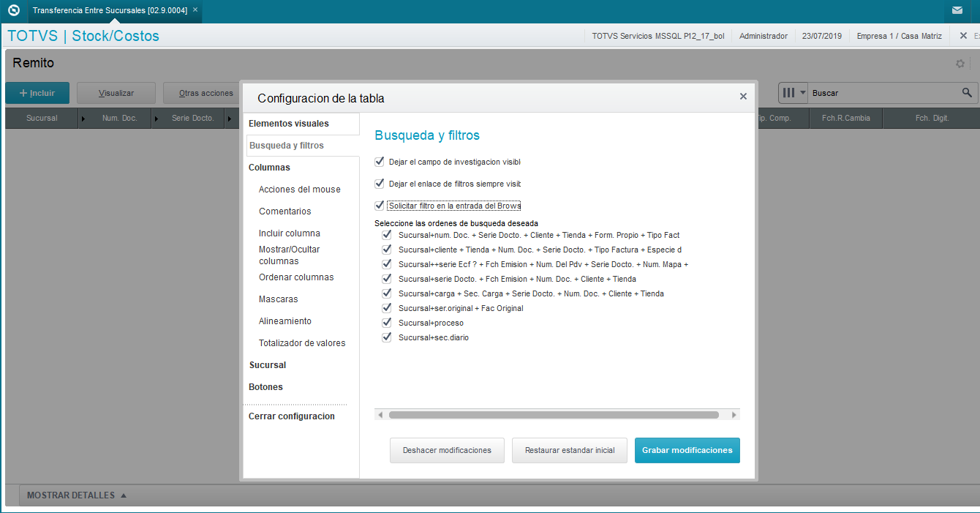The width and height of the screenshot is (980, 513).
Task: Click the settings gear icon beside Remito
Action: tap(960, 64)
